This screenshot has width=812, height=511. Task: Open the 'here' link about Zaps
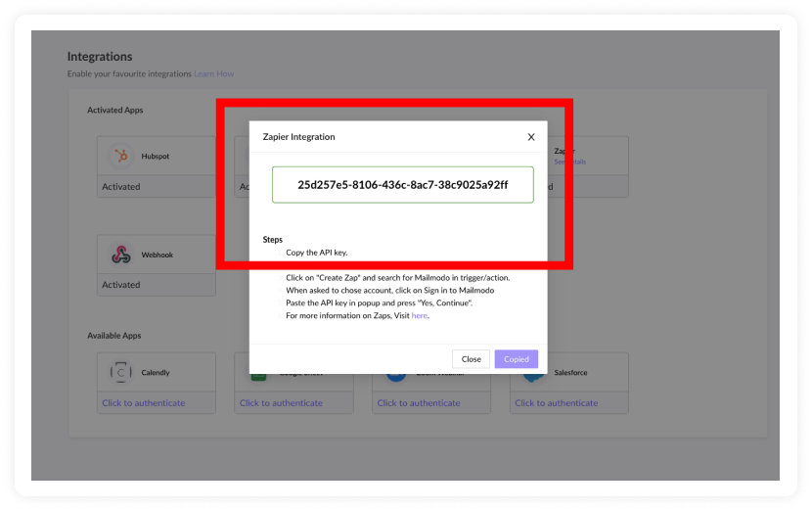pos(419,315)
